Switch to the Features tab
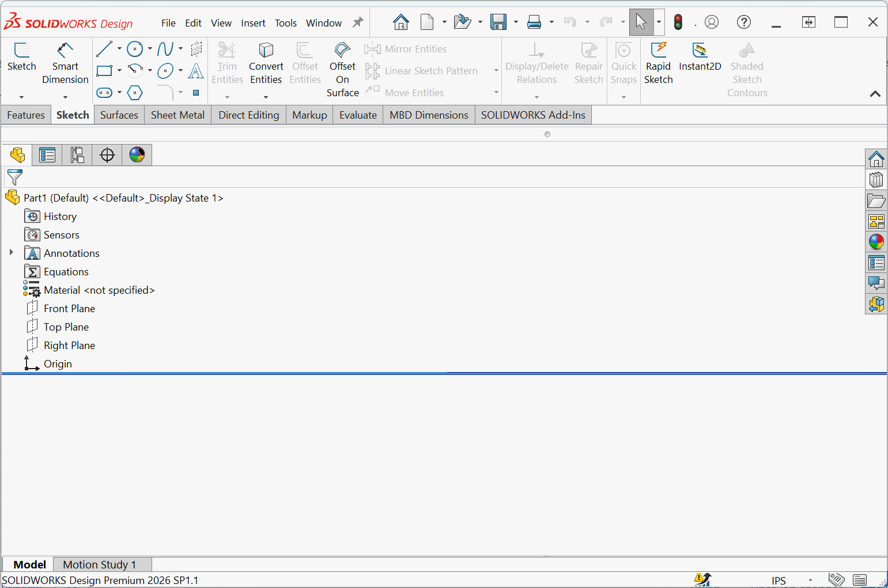The width and height of the screenshot is (888, 588). tap(26, 115)
